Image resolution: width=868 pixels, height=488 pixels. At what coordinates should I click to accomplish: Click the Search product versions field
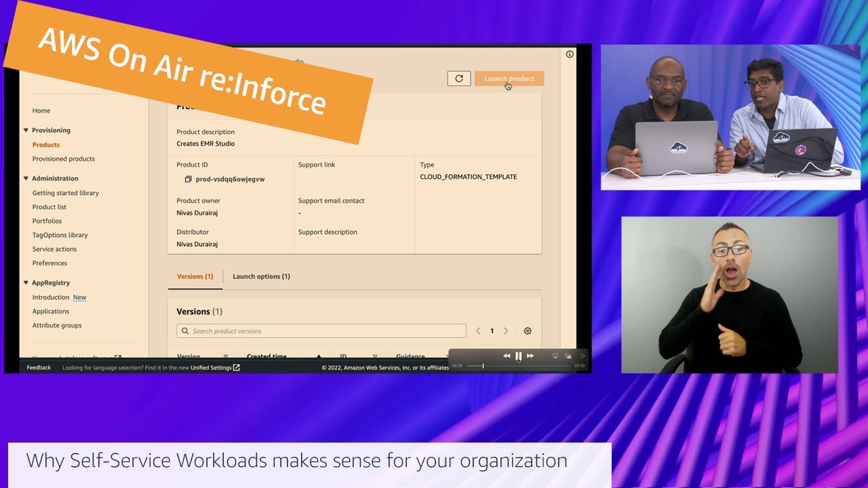321,331
